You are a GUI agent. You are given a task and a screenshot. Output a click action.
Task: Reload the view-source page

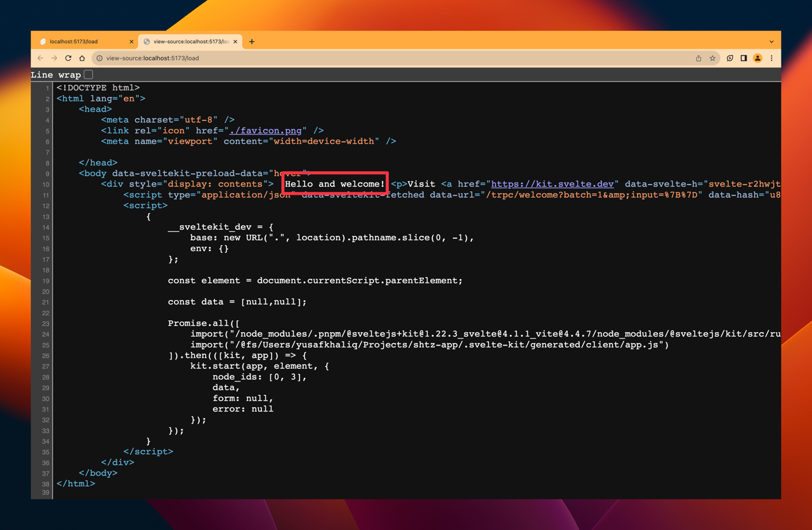(x=69, y=58)
